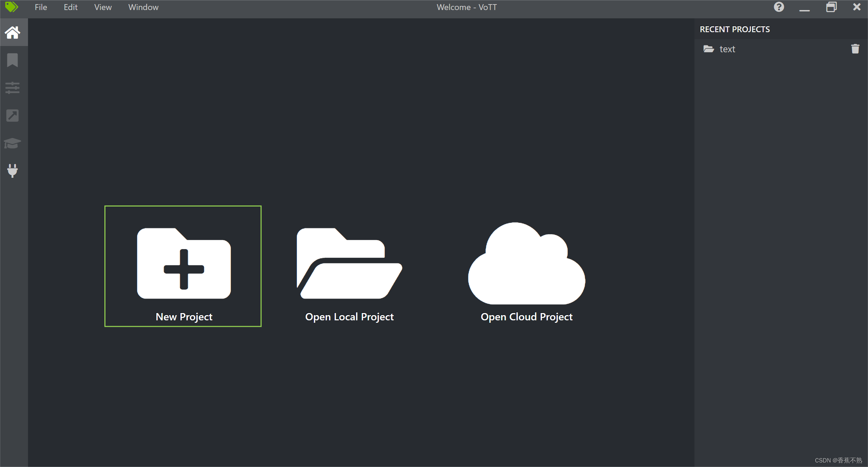The image size is (868, 467).
Task: Click the VoTT green tag logo
Action: pyautogui.click(x=11, y=7)
